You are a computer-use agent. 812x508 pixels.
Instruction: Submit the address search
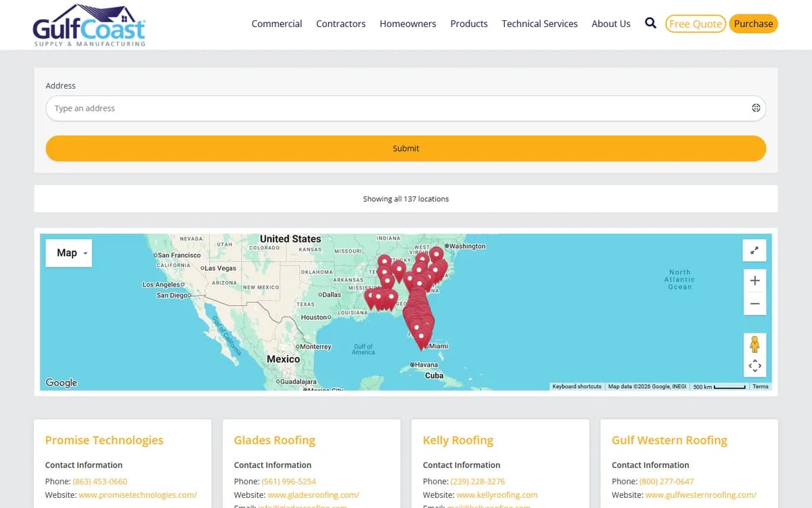point(406,148)
